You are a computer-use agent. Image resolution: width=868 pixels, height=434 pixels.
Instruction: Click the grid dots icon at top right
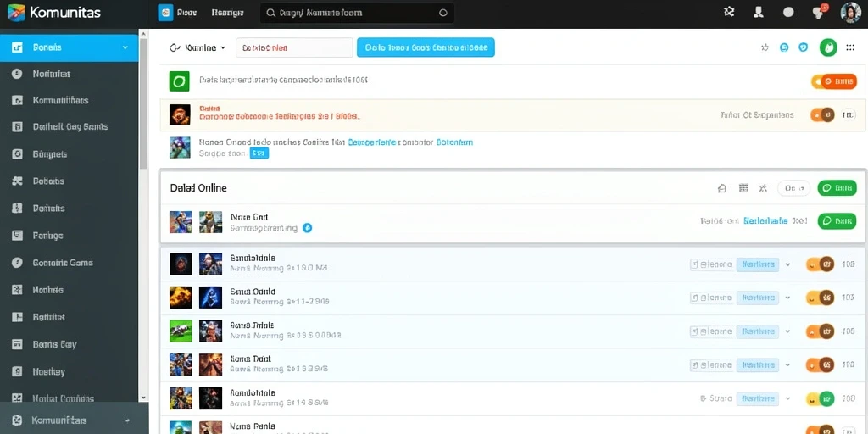[850, 47]
